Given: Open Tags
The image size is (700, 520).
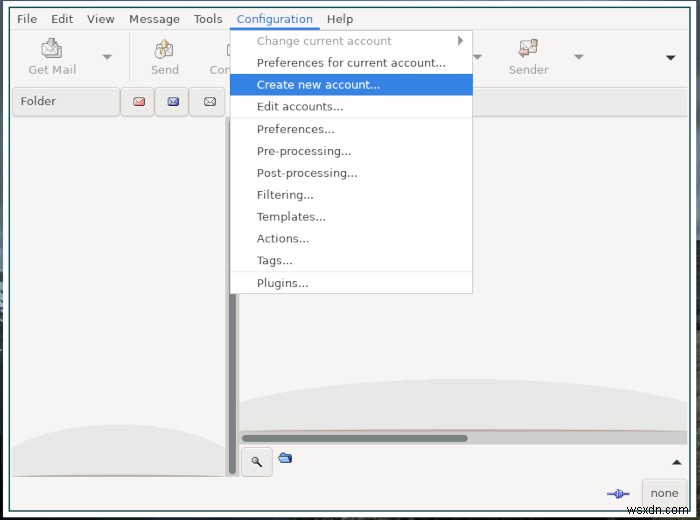Looking at the screenshot, I should 351,261.
